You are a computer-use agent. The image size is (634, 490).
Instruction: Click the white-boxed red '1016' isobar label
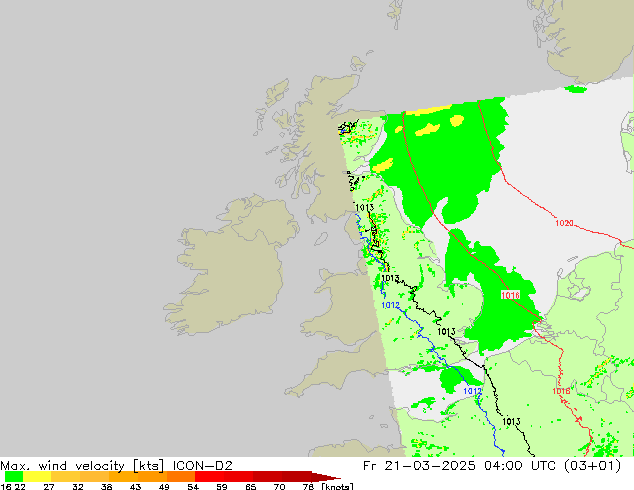tap(510, 295)
